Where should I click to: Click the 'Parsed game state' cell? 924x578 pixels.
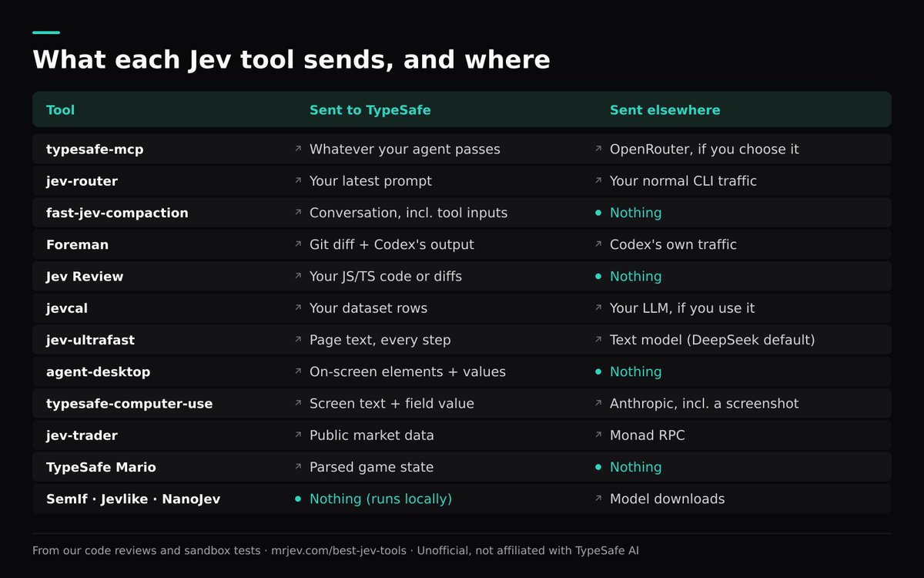pyautogui.click(x=371, y=467)
